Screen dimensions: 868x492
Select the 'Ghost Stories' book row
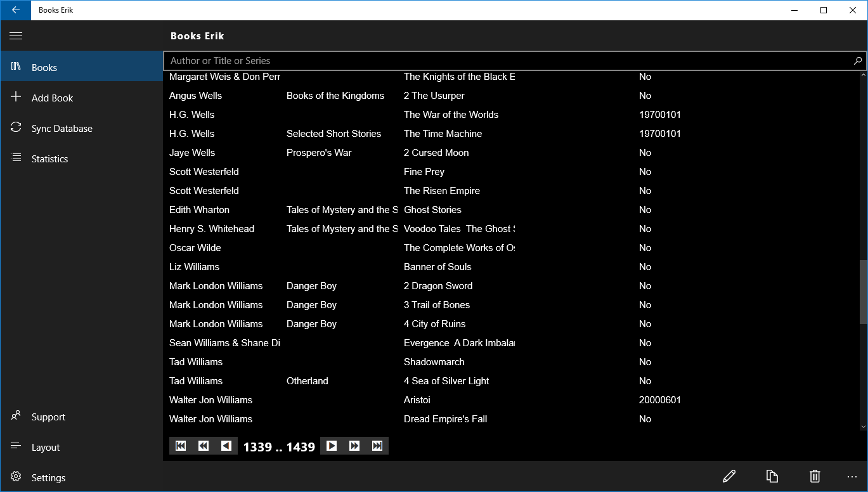tap(511, 210)
